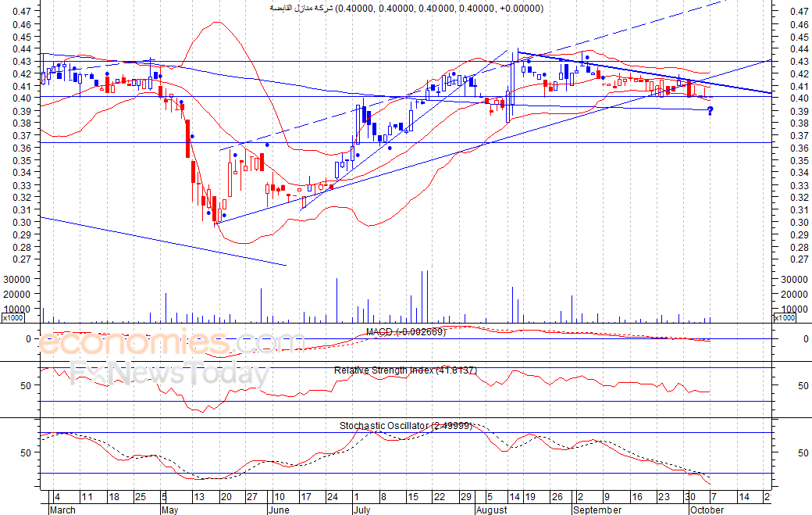This screenshot has height=515, width=812.
Task: Click the 30000 volume label on left axis
Action: (x=17, y=279)
